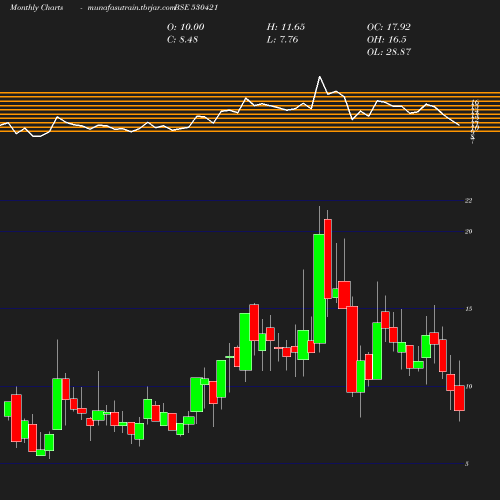Click the highest peak of the white line
500x500 pixels.
[x=319, y=77]
